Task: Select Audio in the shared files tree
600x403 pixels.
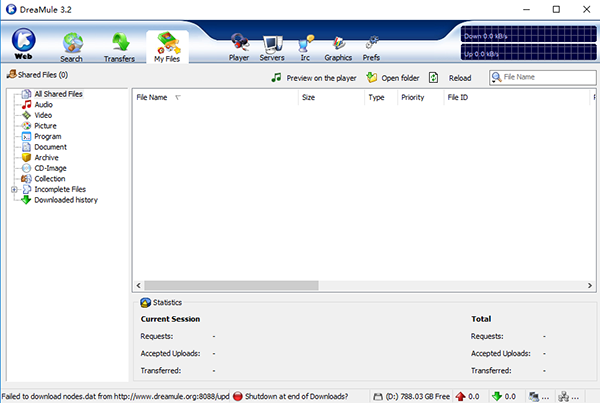Action: pos(43,104)
